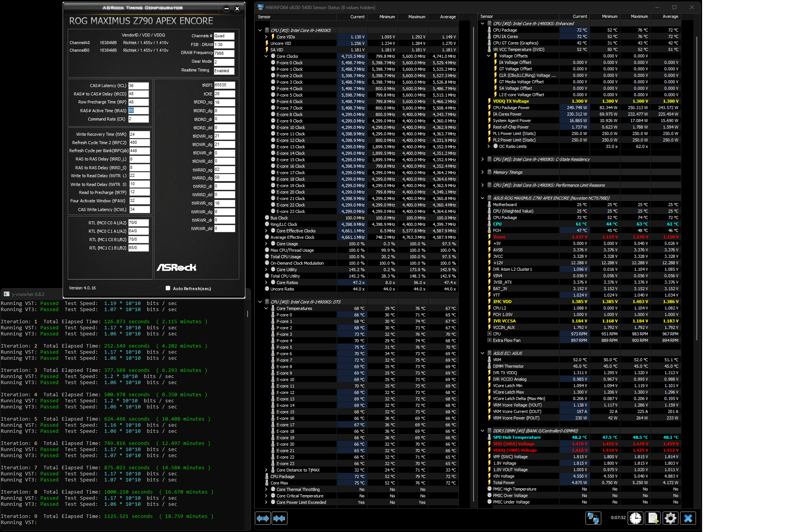785x532 pixels.
Task: Collapse the ASUS EC: ASUS group
Action: pyautogui.click(x=483, y=353)
